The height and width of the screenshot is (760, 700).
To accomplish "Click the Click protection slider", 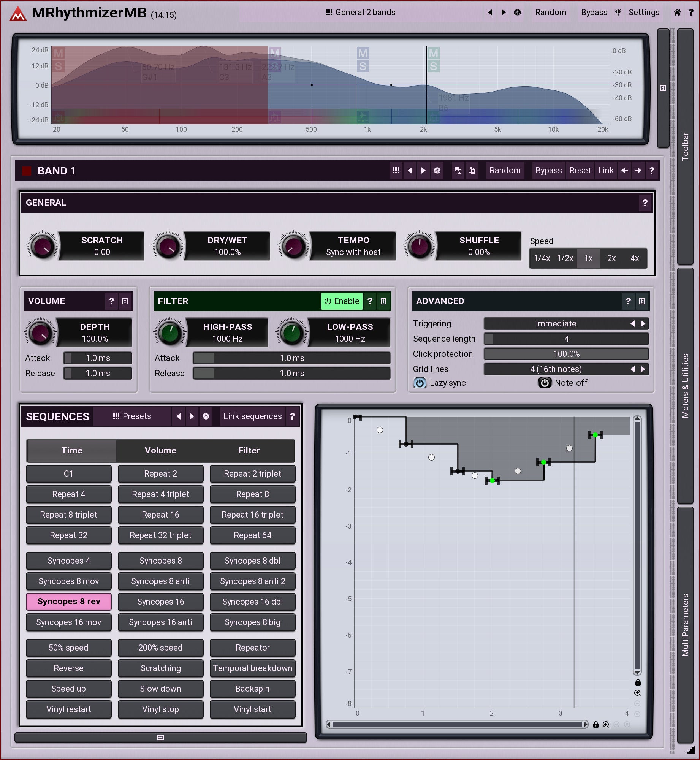I will (x=566, y=354).
